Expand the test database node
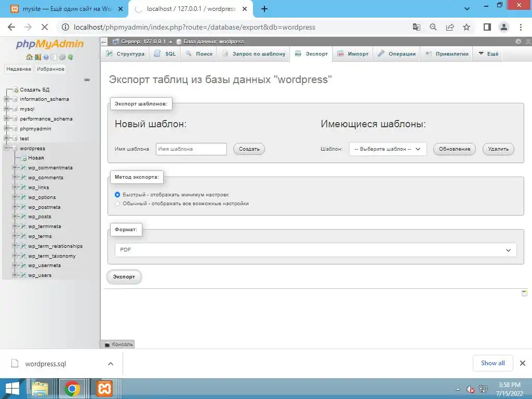 [6, 138]
